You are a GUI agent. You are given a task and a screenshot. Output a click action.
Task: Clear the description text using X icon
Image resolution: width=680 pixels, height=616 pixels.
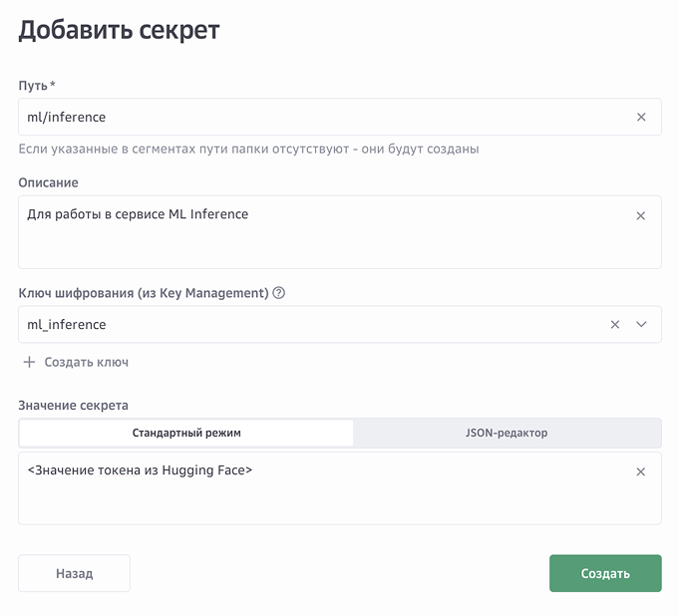641,215
